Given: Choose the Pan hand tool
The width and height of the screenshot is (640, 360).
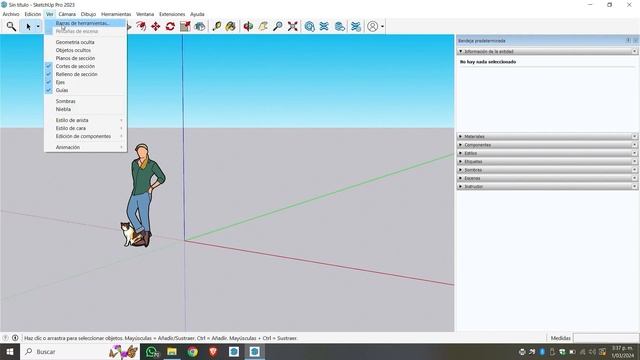Looking at the screenshot, I should [263, 27].
